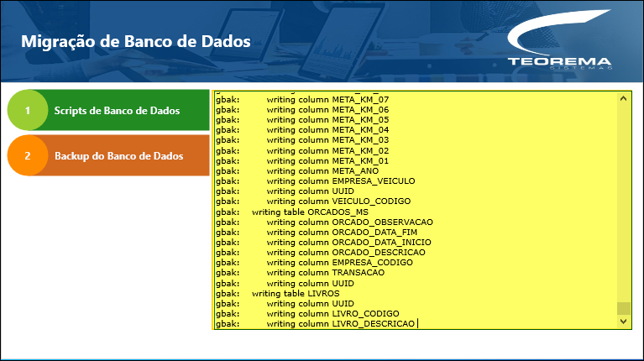The image size is (644, 361).
Task: Click the Teorema Sistemas logo
Action: click(x=559, y=39)
